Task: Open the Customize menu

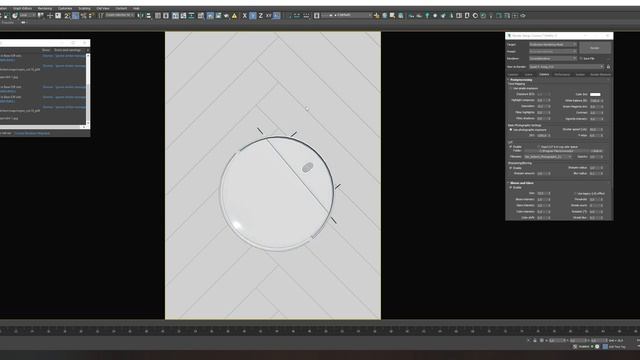Action: pyautogui.click(x=65, y=8)
